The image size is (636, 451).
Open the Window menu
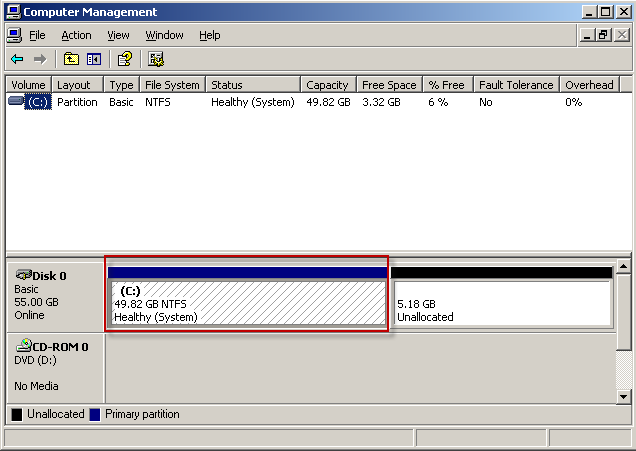(x=164, y=35)
